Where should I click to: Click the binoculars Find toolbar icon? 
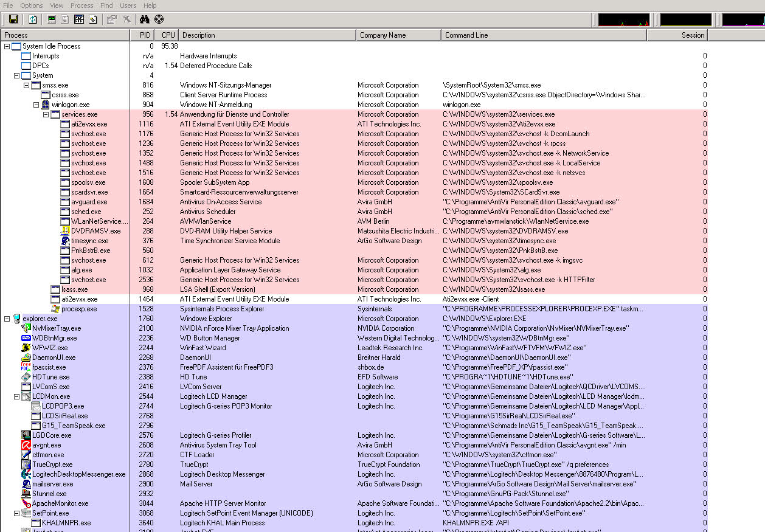[144, 19]
